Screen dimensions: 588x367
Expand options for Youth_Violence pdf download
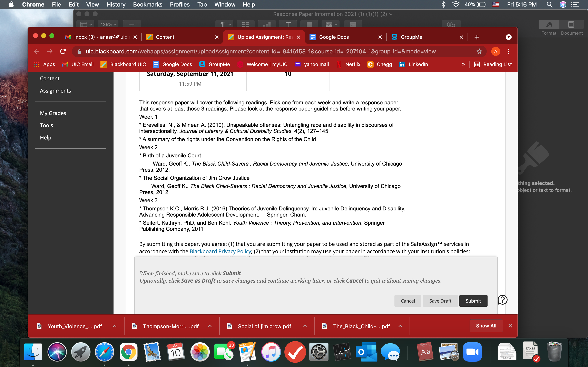click(115, 326)
